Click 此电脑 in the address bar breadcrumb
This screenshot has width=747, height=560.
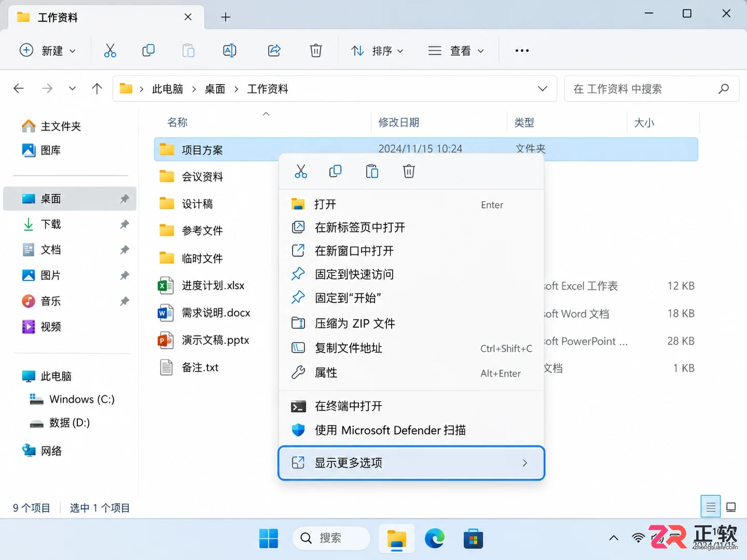pyautogui.click(x=167, y=89)
